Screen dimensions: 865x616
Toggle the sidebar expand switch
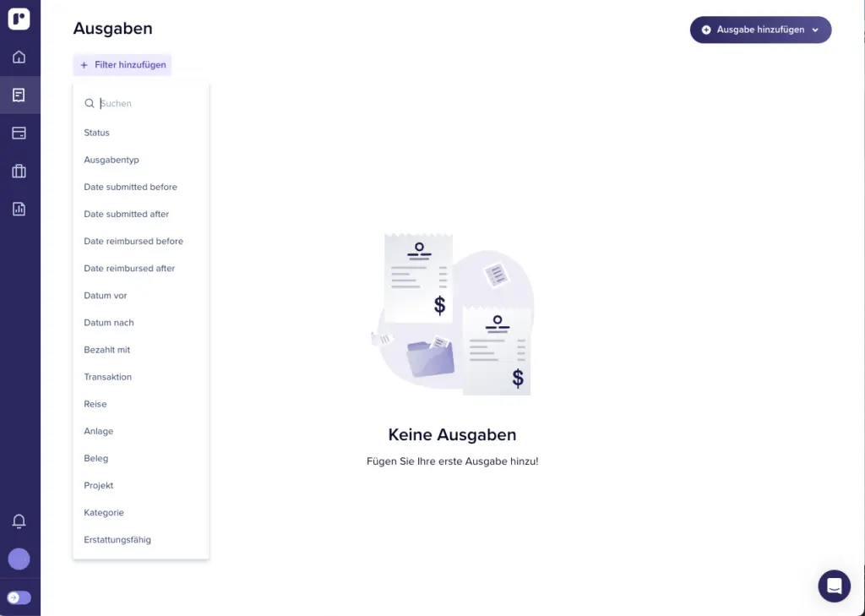tap(19, 597)
